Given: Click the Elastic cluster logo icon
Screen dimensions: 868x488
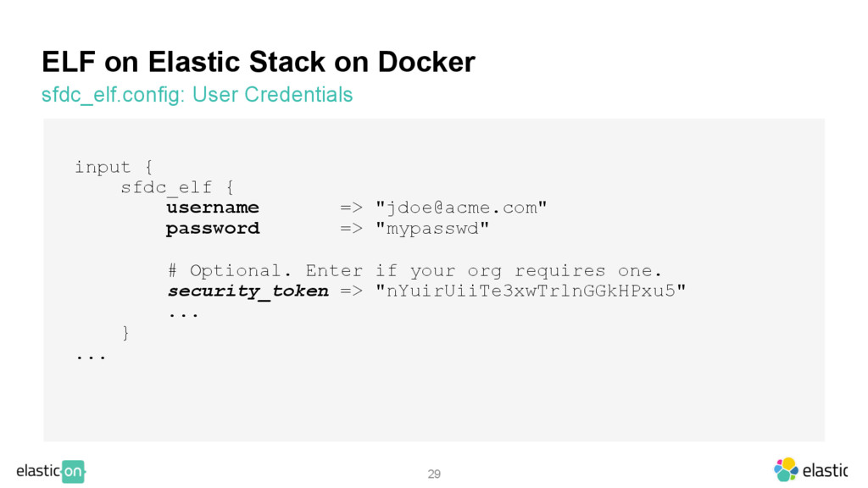Looking at the screenshot, I should click(786, 469).
